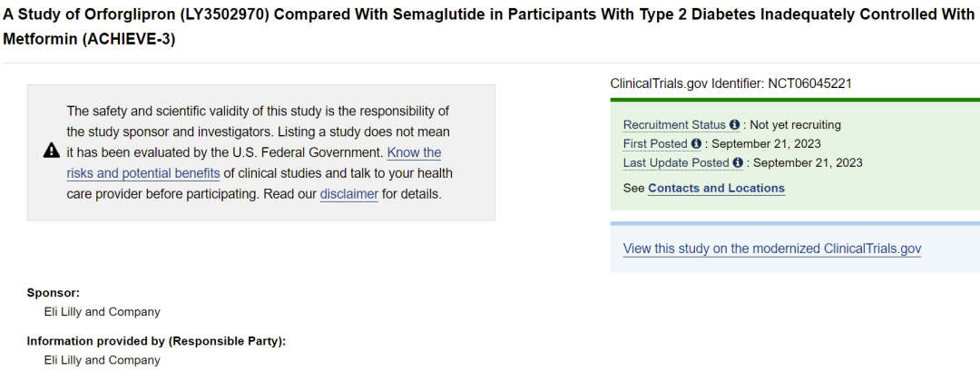Select the First Posted label

pos(656,144)
